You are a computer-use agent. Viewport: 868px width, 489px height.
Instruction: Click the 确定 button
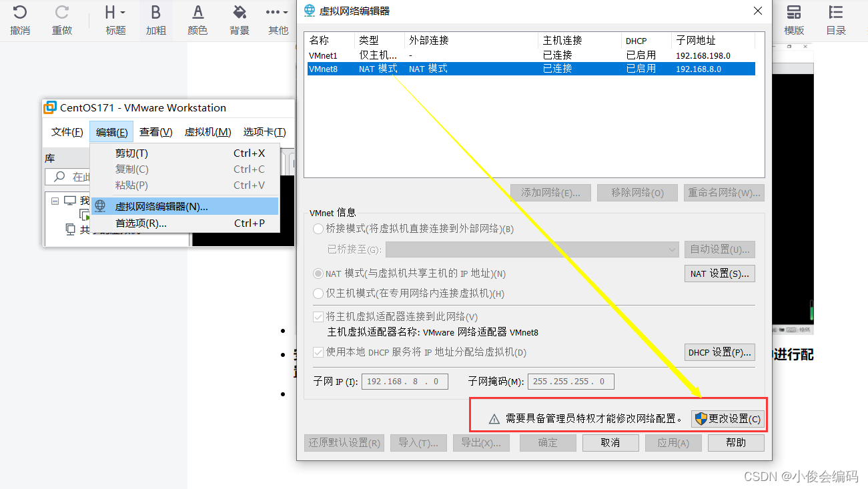point(548,443)
